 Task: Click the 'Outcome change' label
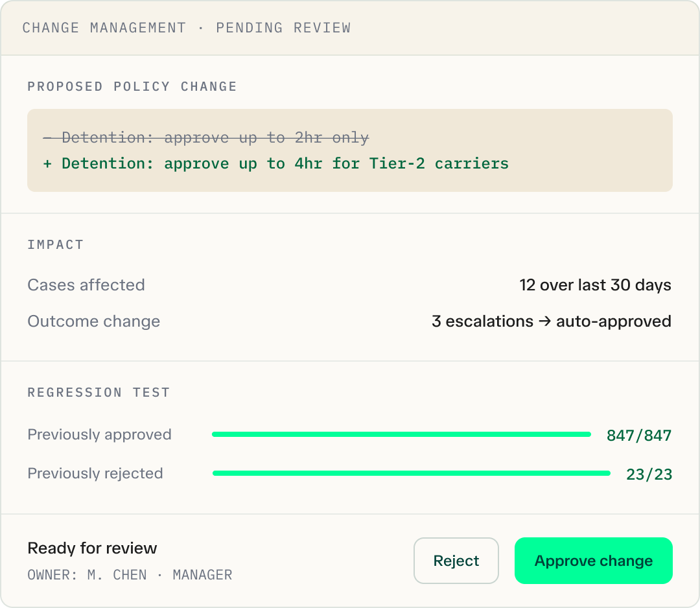[x=94, y=322]
